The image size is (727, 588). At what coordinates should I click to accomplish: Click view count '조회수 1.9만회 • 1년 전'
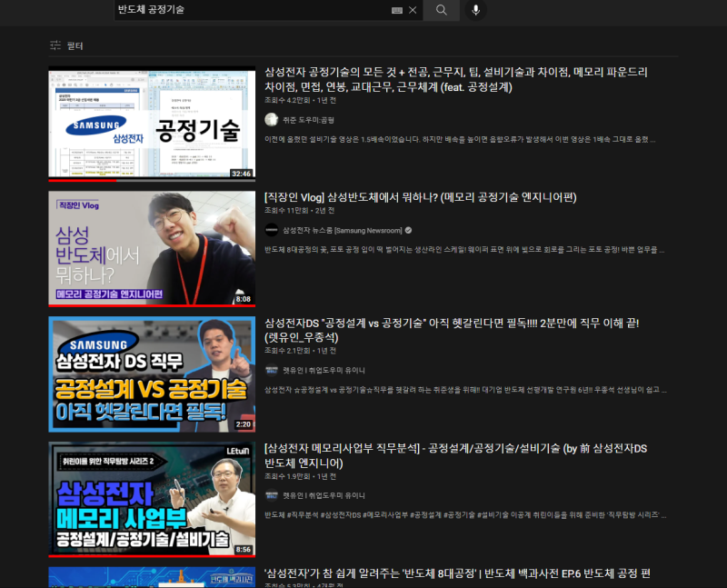point(301,477)
